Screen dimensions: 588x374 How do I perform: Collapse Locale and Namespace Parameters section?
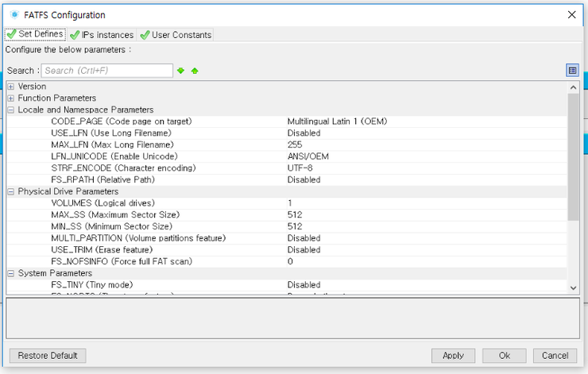11,110
